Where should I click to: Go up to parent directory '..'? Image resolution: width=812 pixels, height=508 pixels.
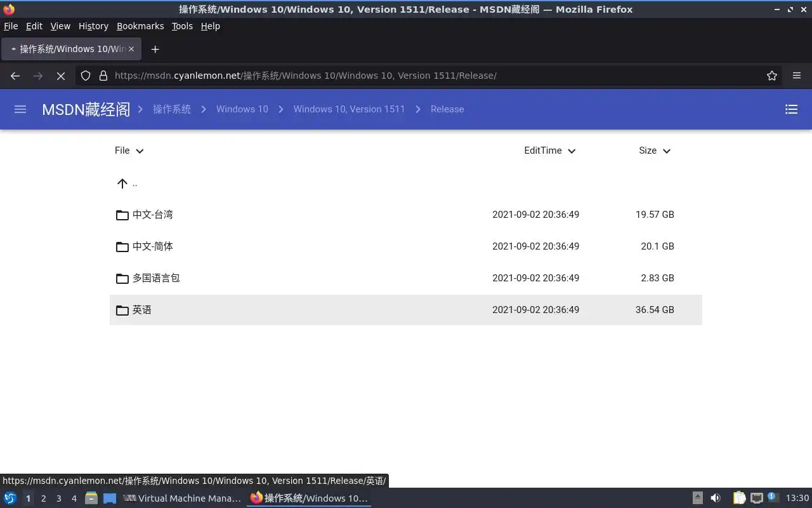(406, 184)
